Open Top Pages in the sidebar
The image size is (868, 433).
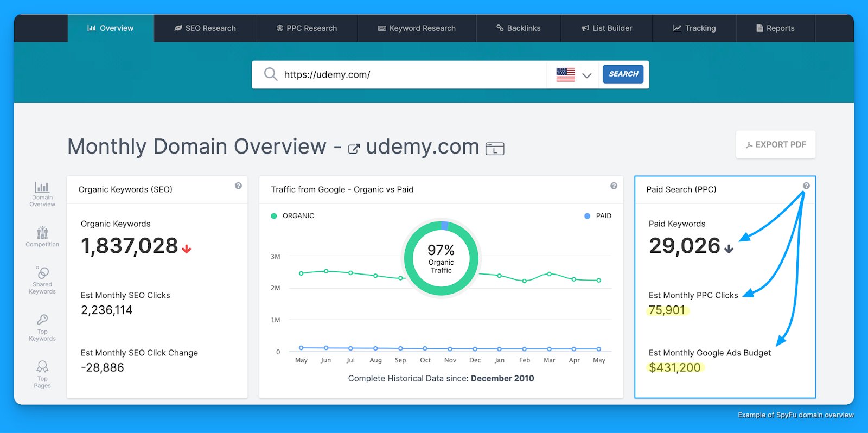pyautogui.click(x=42, y=374)
